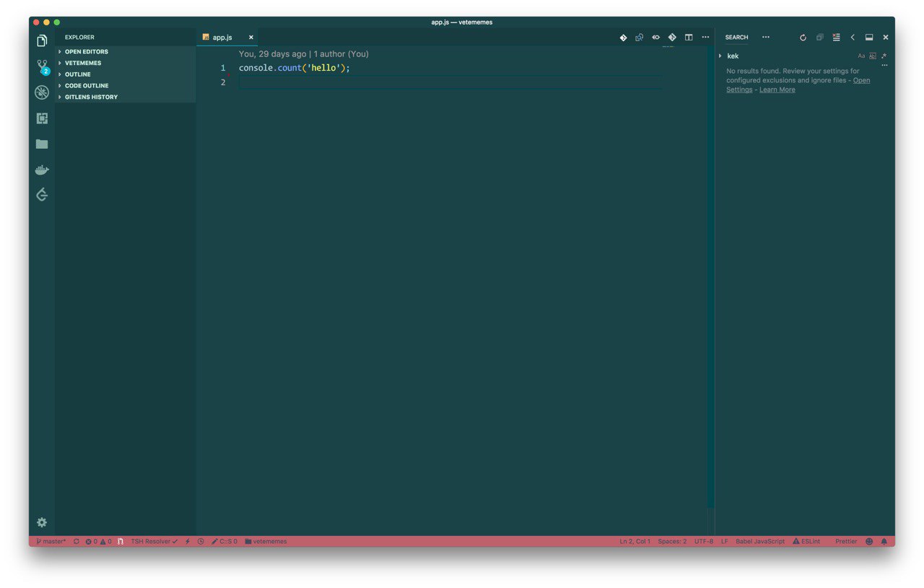This screenshot has height=588, width=924.
Task: Clear the search results
Action: click(x=836, y=38)
